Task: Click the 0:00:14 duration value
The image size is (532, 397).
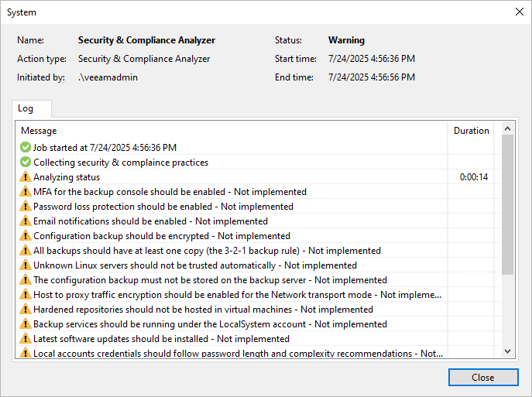Action: point(474,177)
